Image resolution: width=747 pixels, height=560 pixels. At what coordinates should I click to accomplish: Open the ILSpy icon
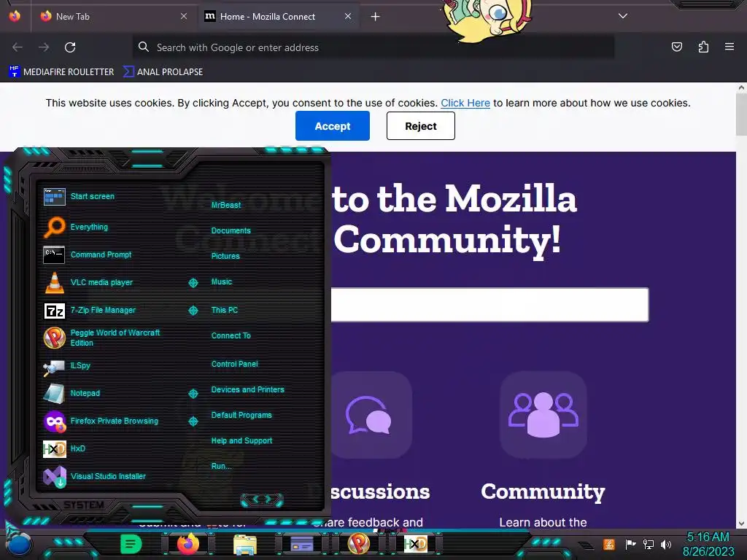(x=54, y=367)
